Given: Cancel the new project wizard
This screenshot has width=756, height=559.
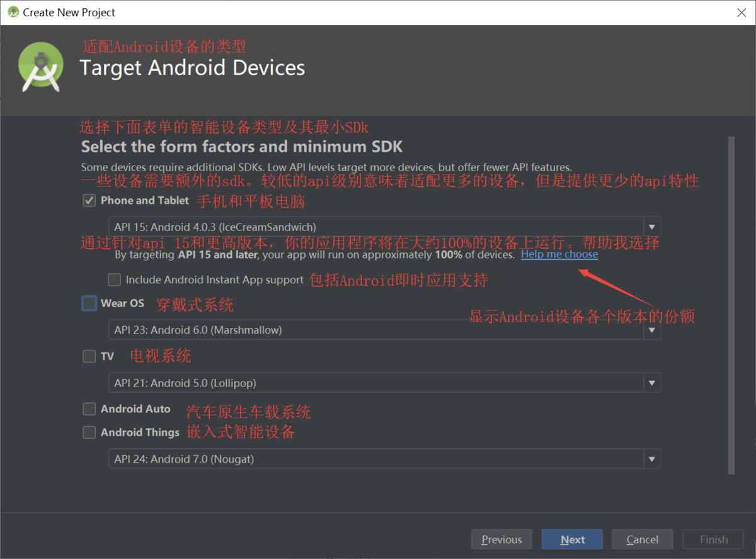Looking at the screenshot, I should pyautogui.click(x=642, y=539).
